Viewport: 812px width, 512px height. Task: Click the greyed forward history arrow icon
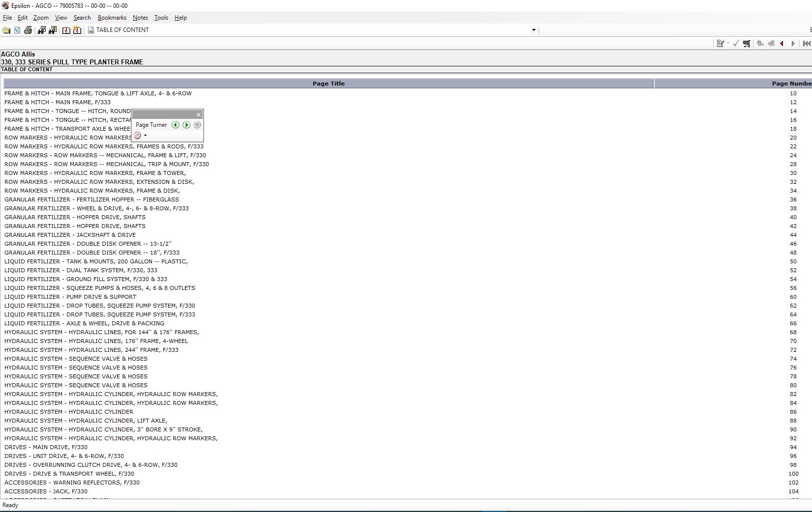click(771, 44)
